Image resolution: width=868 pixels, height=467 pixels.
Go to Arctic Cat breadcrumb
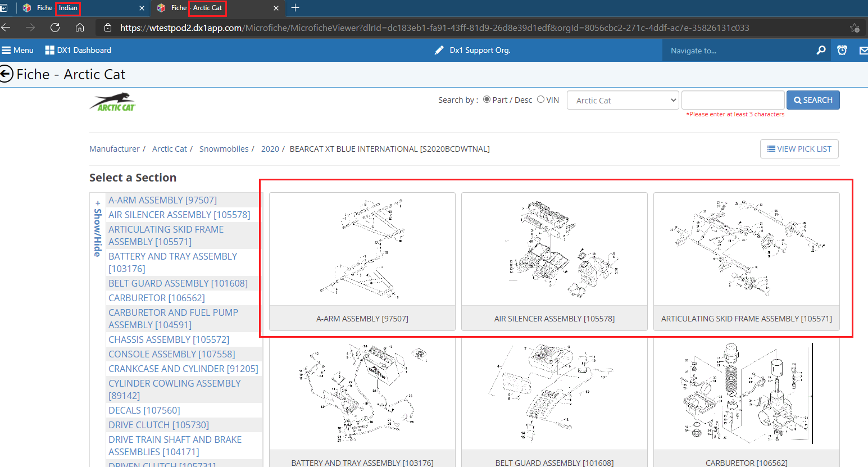(170, 149)
